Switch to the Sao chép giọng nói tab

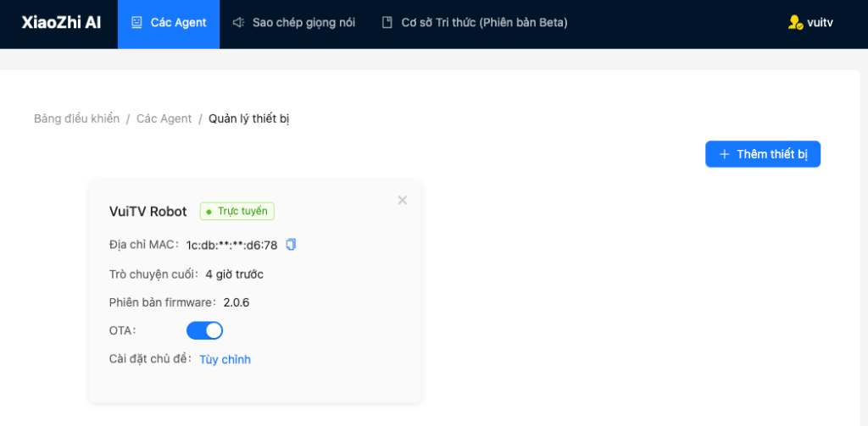pyautogui.click(x=303, y=23)
